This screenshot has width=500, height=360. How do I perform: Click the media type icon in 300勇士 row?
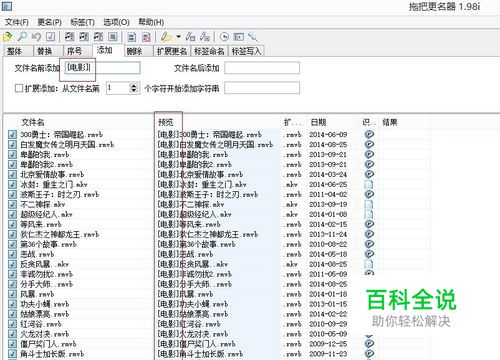coord(369,134)
